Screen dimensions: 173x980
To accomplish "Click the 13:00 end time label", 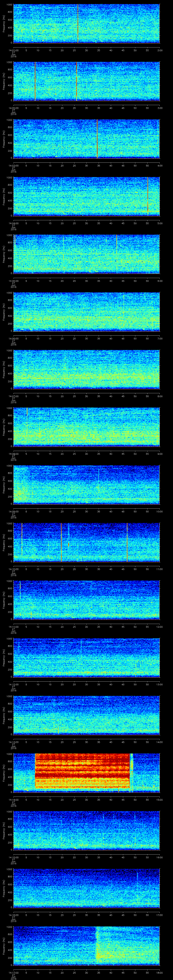I will (x=159, y=684).
